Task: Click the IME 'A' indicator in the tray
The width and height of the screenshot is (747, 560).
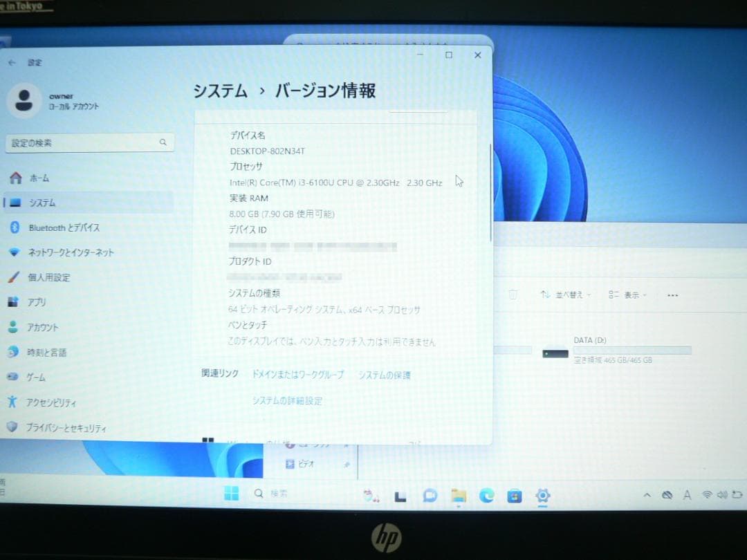Action: 687,495
